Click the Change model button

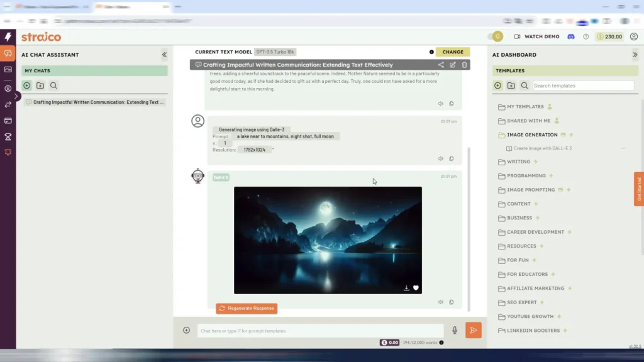point(453,52)
